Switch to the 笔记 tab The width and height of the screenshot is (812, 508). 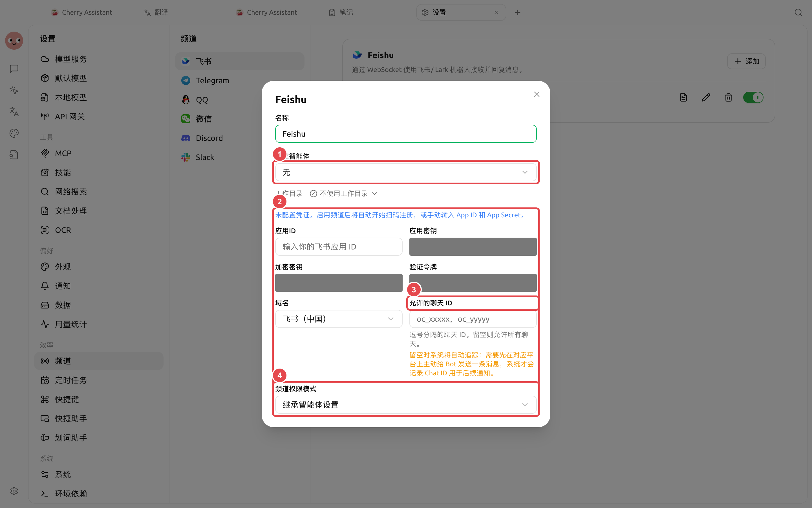point(341,12)
